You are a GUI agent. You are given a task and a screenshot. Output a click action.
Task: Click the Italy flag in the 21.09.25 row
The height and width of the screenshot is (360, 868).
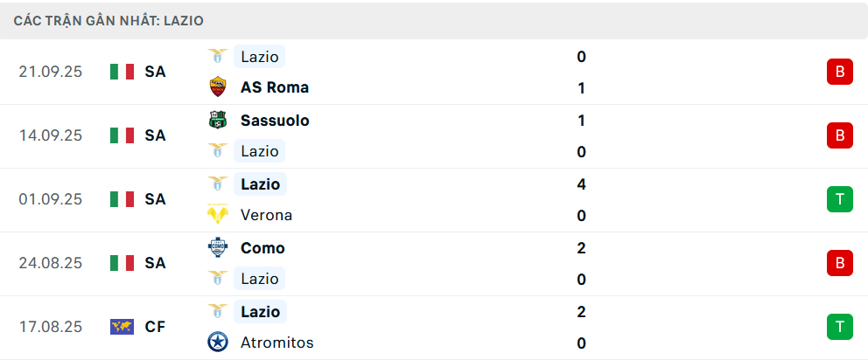(122, 72)
